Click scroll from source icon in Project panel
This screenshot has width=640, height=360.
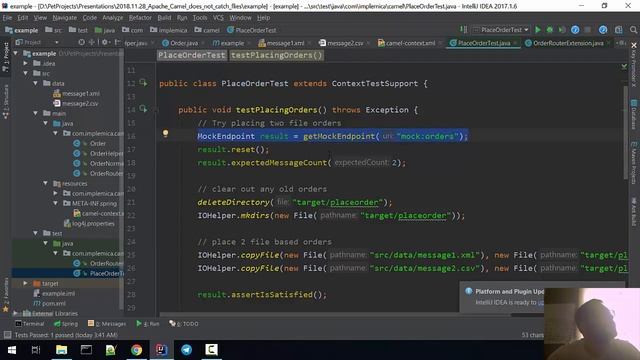[82, 42]
